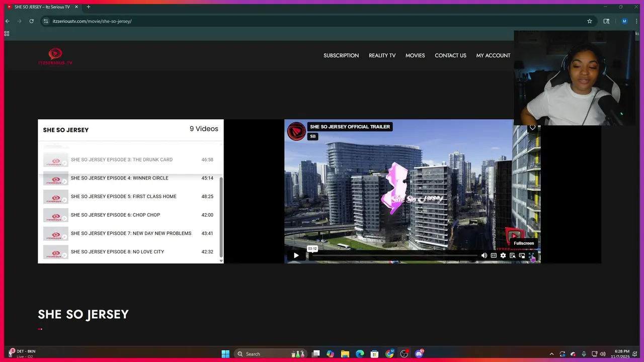The width and height of the screenshot is (644, 362).
Task: Open Discord from the taskbar
Action: point(419,354)
